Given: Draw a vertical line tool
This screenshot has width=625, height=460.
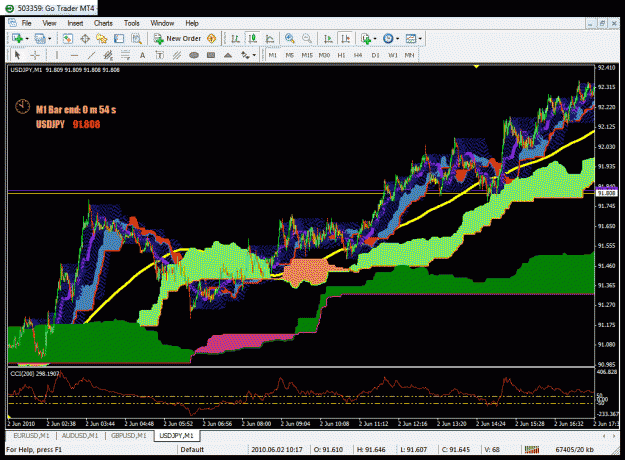Looking at the screenshot, I should [x=57, y=55].
